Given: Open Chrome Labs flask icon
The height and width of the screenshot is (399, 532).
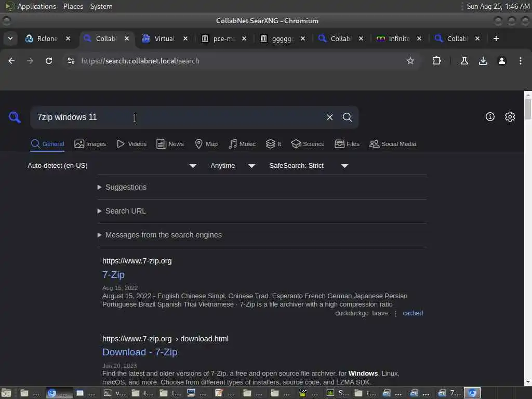Looking at the screenshot, I should pyautogui.click(x=464, y=61).
